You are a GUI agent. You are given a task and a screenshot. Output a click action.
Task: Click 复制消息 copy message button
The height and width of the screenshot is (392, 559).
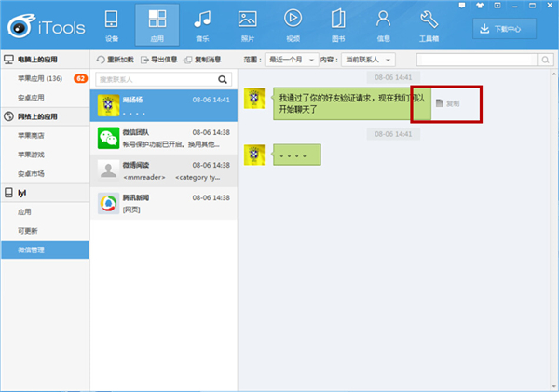pyautogui.click(x=202, y=60)
